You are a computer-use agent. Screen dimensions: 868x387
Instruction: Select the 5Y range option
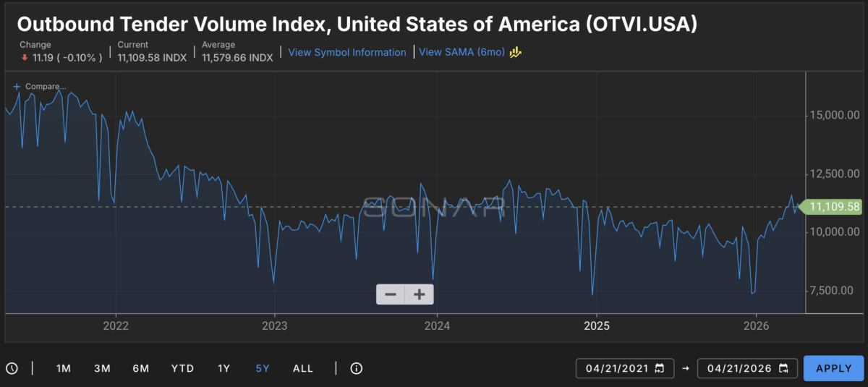pyautogui.click(x=263, y=368)
